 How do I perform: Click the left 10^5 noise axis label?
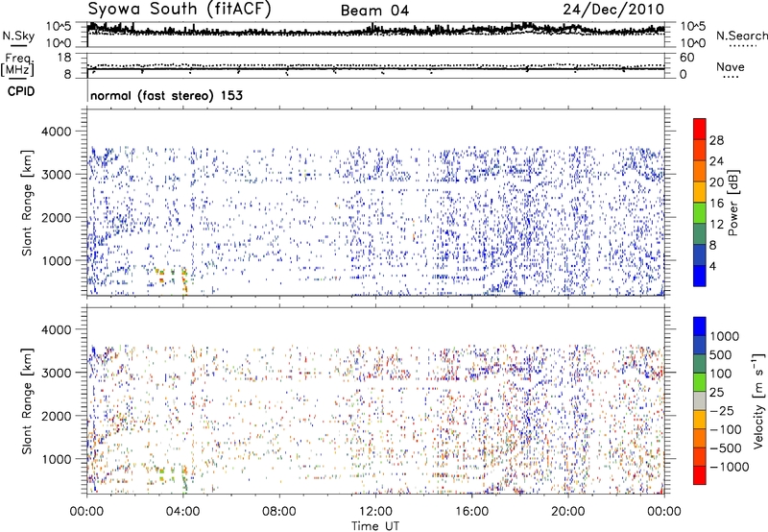coord(59,26)
